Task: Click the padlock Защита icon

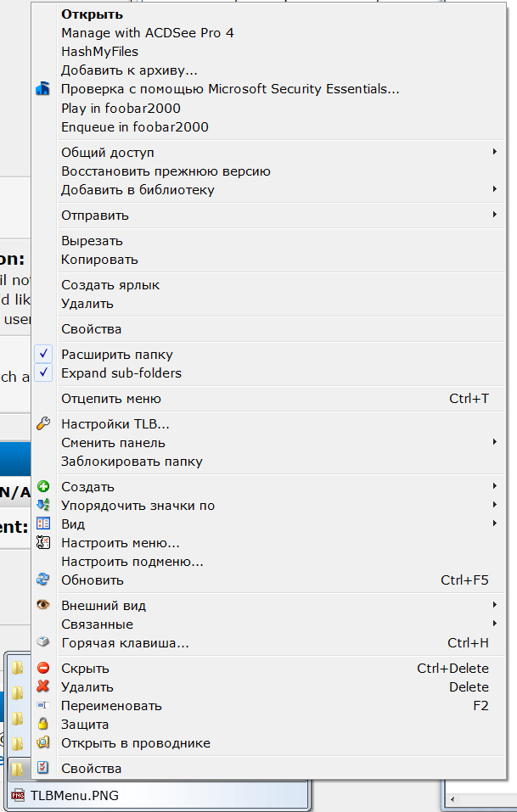Action: pos(43,724)
